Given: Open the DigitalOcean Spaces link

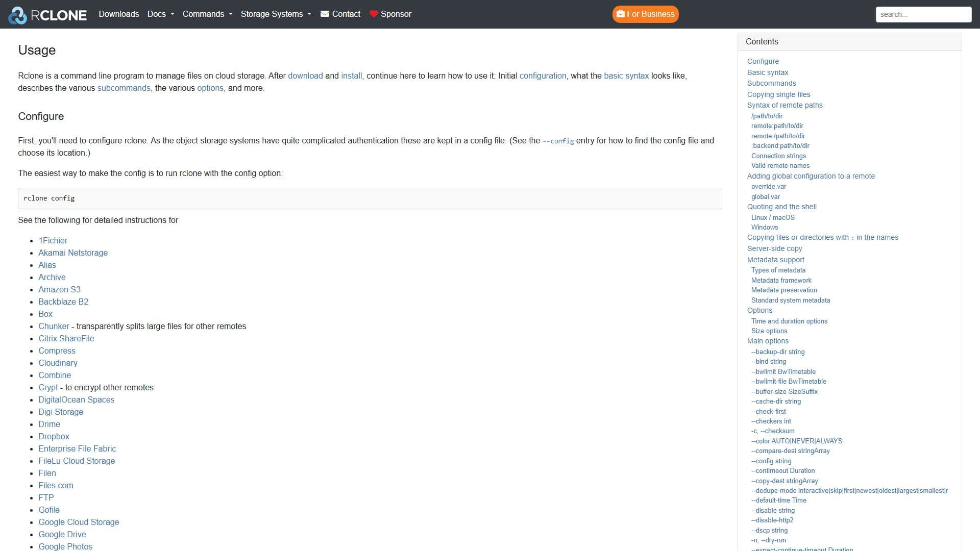Looking at the screenshot, I should (x=77, y=399).
